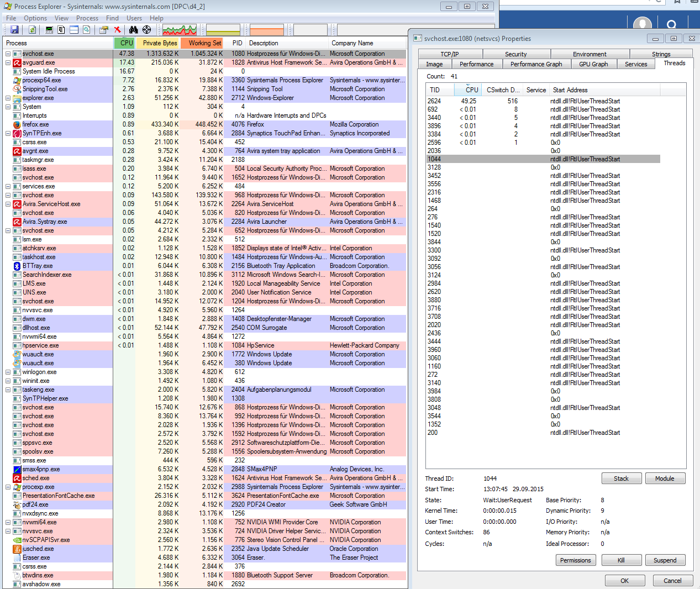Collapse the services.exe tree node
Screen dimensions: 700x589
click(x=8, y=186)
